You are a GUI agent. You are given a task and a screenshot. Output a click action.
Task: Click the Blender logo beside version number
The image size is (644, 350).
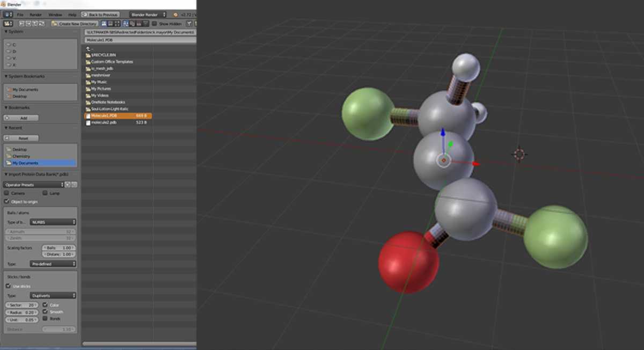[x=175, y=14]
